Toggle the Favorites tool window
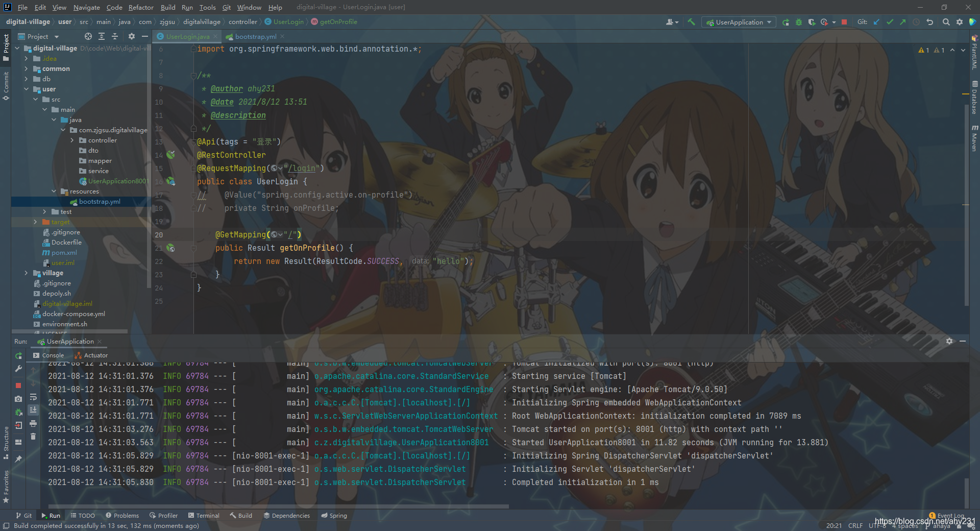The width and height of the screenshot is (980, 531). [6, 486]
